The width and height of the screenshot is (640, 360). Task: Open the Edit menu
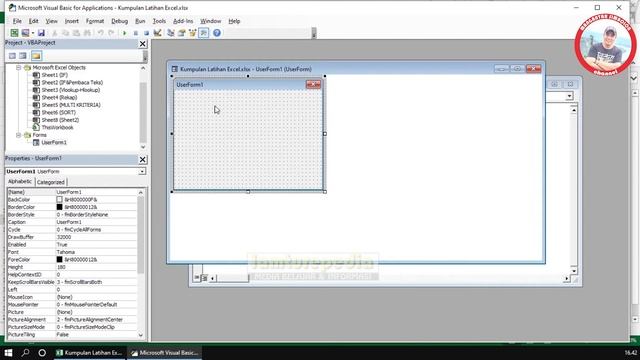pyautogui.click(x=33, y=21)
